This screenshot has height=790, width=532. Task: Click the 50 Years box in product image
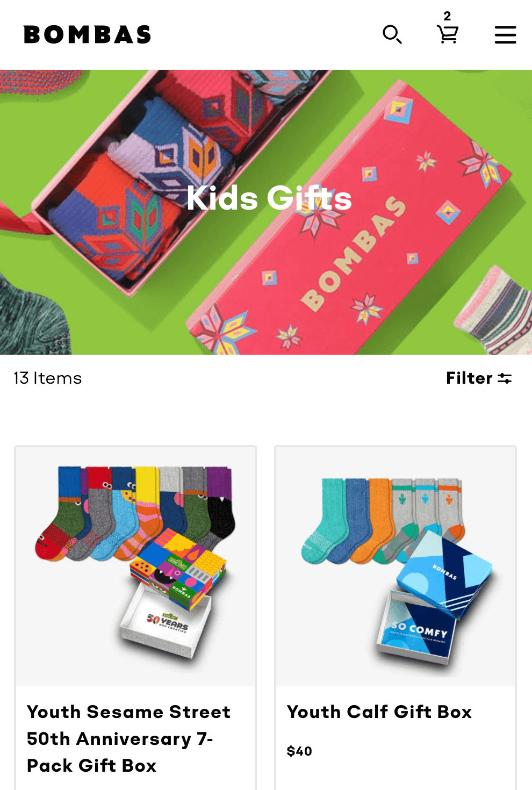coord(168,623)
